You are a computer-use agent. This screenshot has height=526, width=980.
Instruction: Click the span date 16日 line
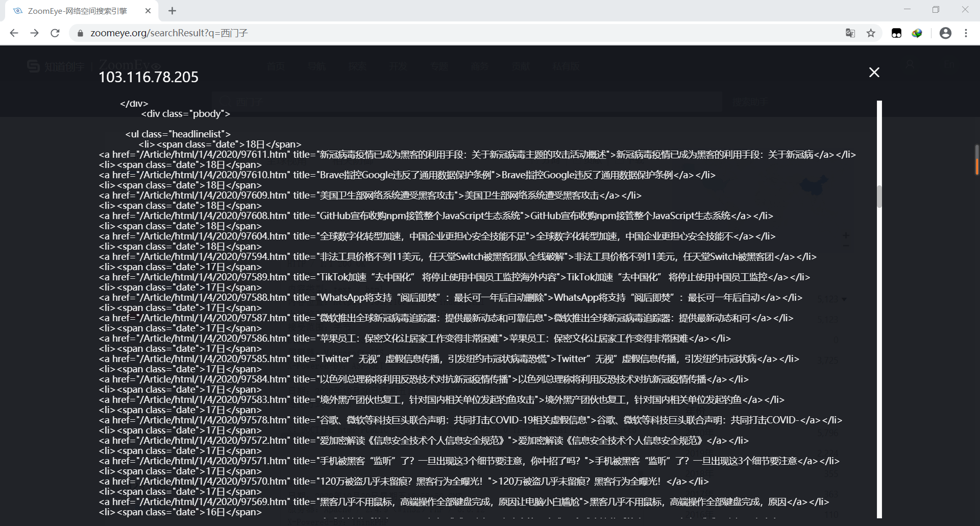click(x=180, y=512)
